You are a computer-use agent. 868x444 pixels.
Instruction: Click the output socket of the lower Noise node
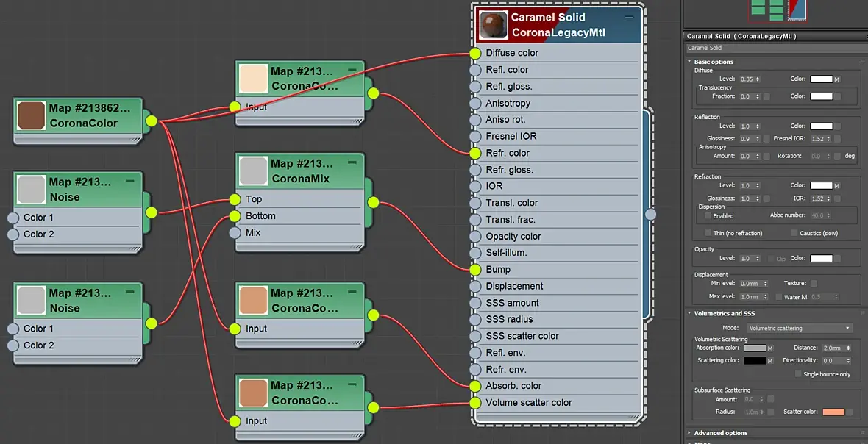tap(151, 323)
